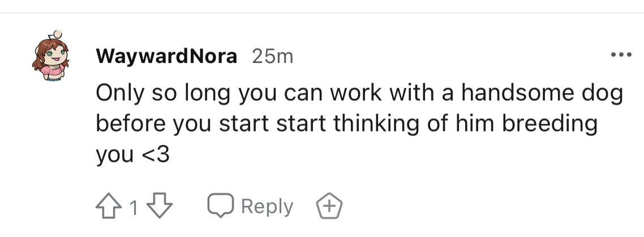Open the WaywardNora username profile link
The image size is (644, 237).
166,56
